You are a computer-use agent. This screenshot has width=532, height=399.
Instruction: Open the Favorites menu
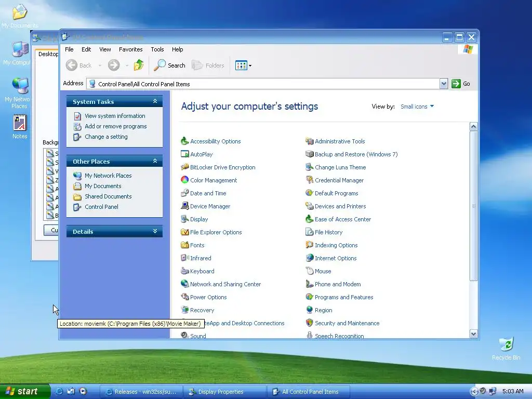tap(130, 49)
